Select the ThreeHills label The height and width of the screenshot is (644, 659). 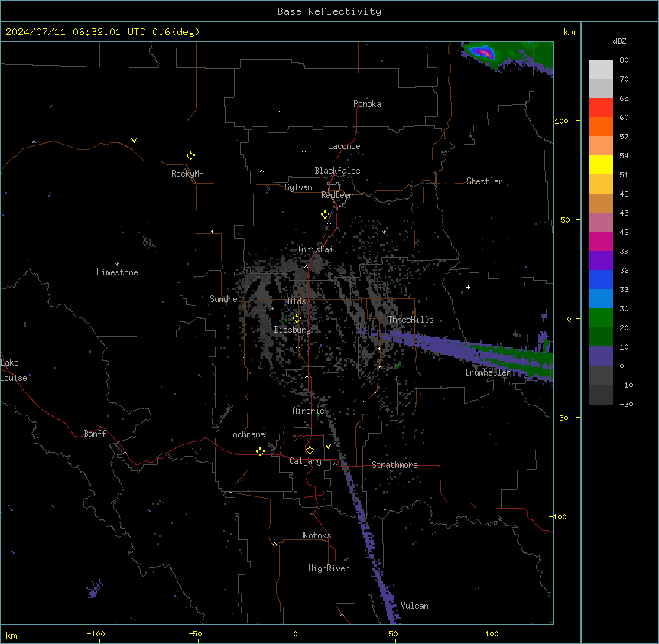tap(411, 320)
